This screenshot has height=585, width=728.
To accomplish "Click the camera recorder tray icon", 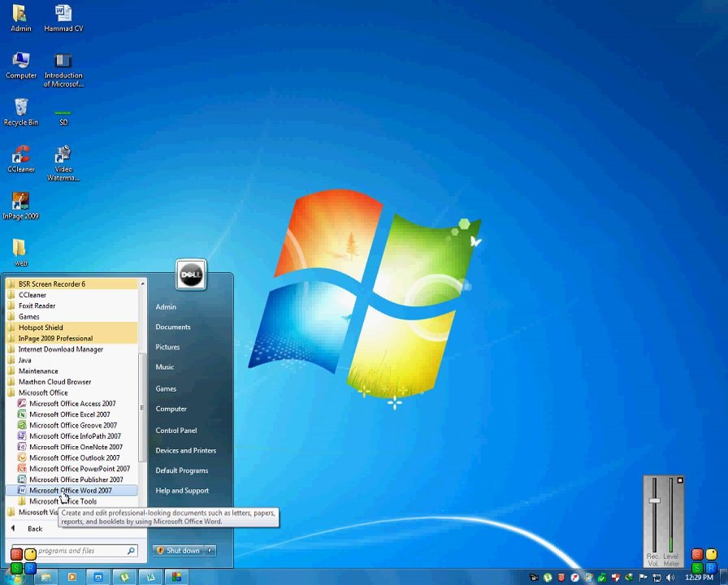I will click(534, 578).
